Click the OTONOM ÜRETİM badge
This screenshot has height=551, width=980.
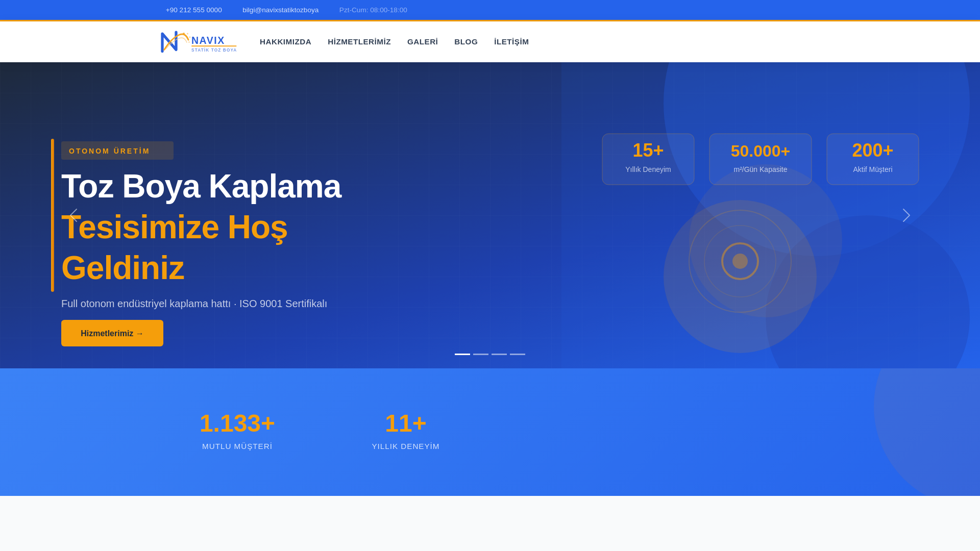click(117, 151)
